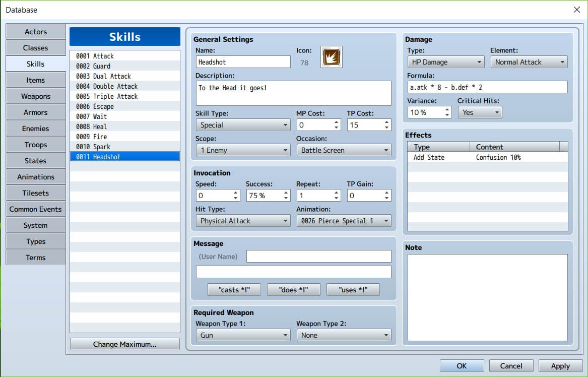Select the 0009 Fire skill in list

point(124,137)
